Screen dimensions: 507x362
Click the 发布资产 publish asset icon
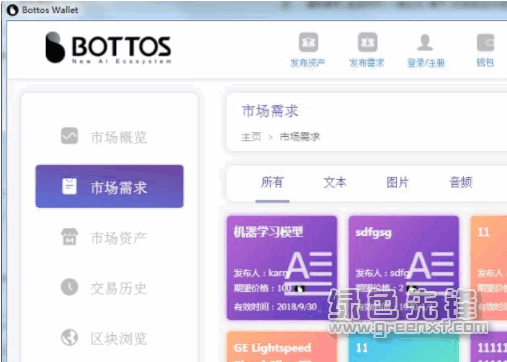click(x=308, y=42)
